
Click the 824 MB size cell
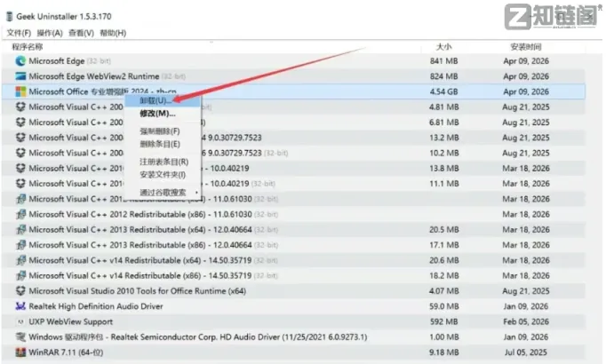click(443, 76)
